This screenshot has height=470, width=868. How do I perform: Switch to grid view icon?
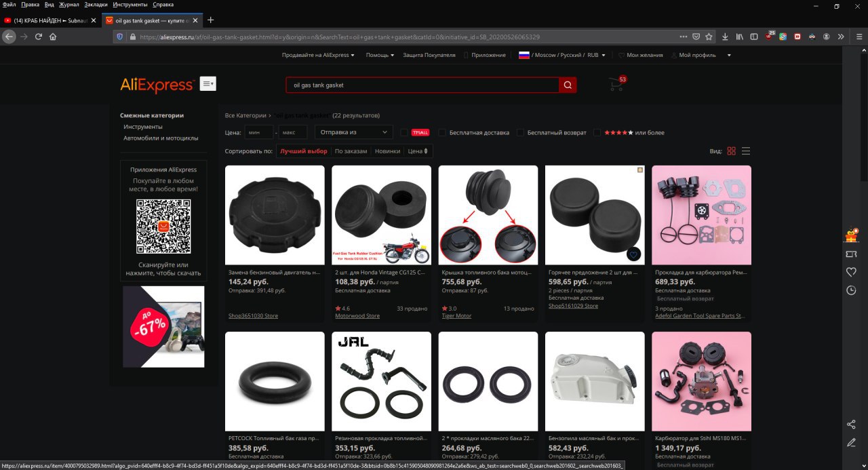[x=731, y=151]
